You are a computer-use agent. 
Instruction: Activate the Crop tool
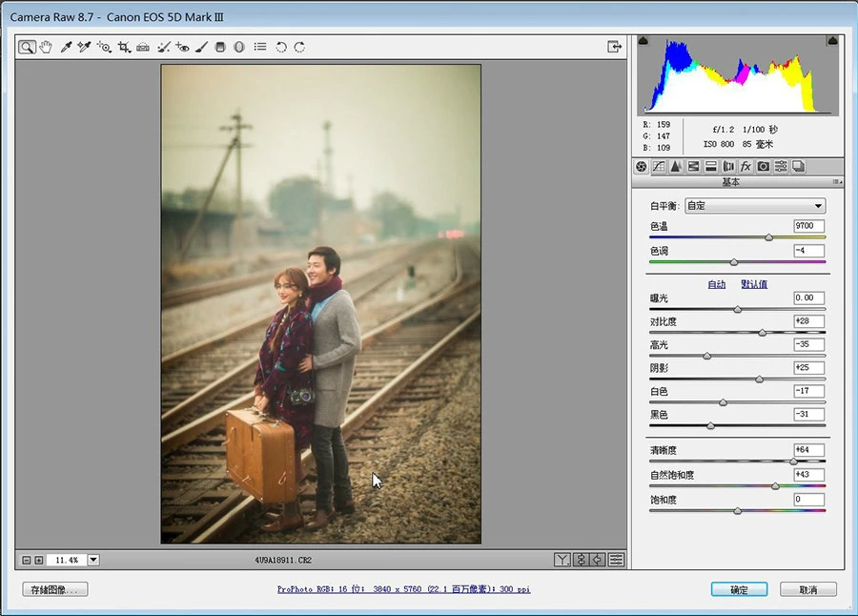click(x=124, y=47)
